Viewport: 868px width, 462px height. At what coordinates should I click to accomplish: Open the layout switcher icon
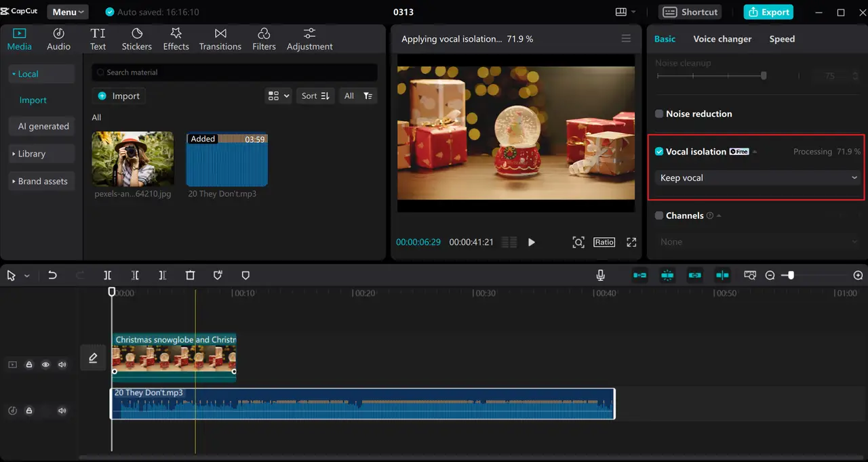(625, 12)
